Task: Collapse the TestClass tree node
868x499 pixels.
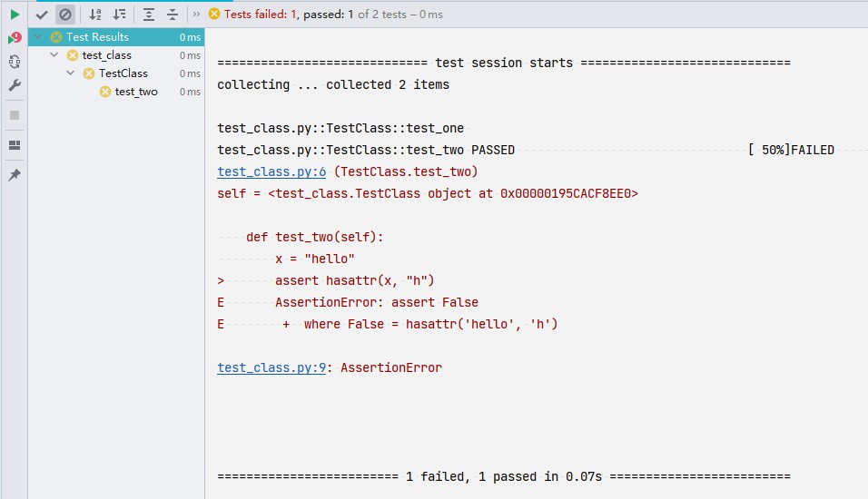Action: point(71,73)
